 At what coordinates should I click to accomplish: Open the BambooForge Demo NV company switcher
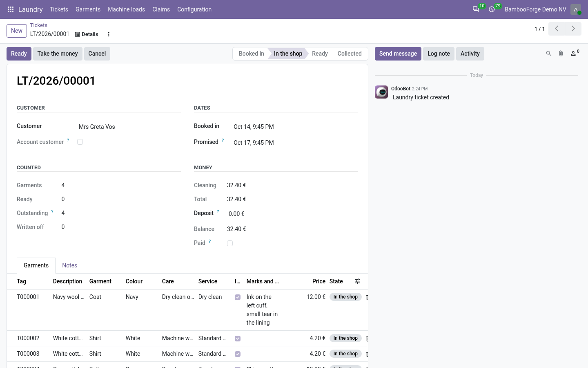(535, 9)
